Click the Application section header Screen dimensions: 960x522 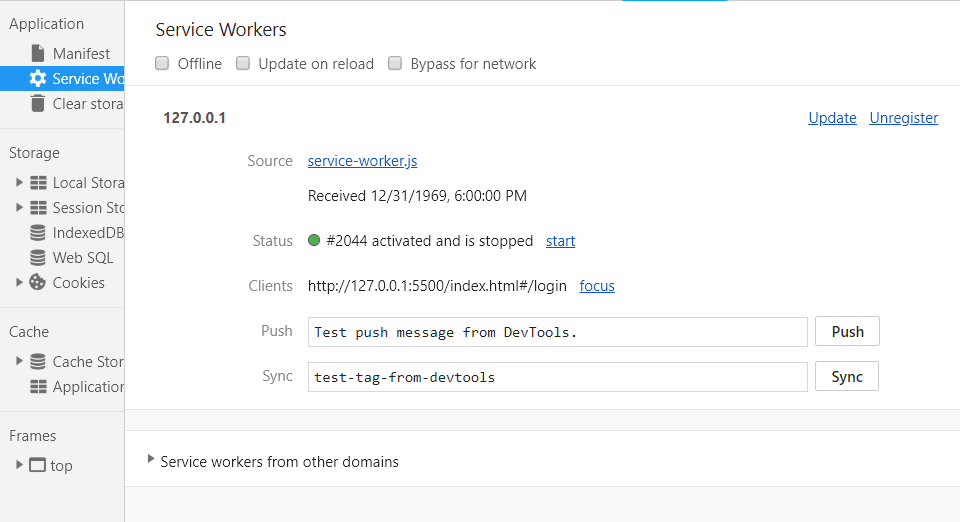coord(47,24)
